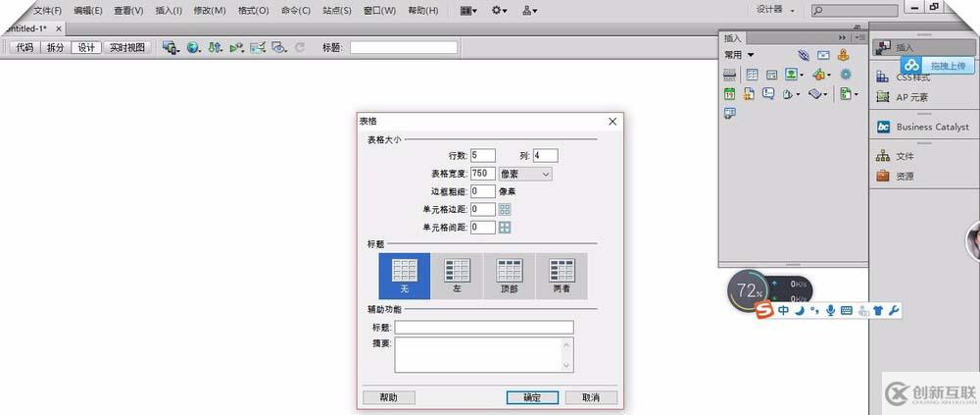Open the AP 元素 panel
980x415 pixels.
[x=903, y=97]
